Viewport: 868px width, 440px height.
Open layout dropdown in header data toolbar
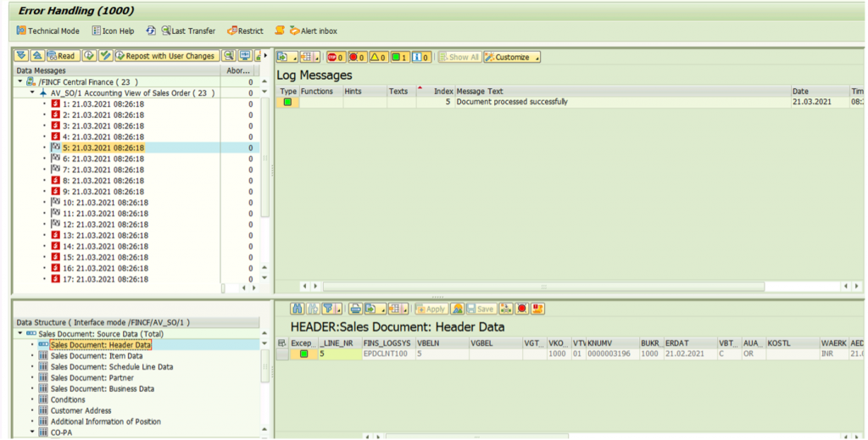pyautogui.click(x=398, y=309)
